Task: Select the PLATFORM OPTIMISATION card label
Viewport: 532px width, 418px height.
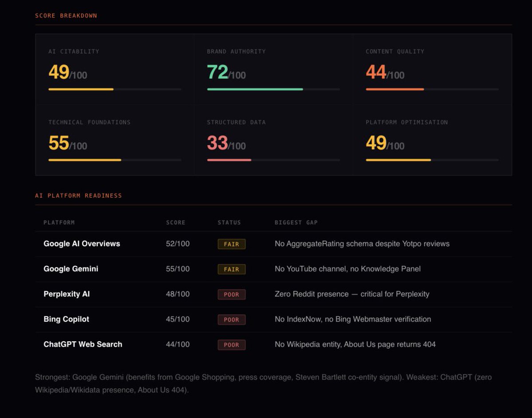Action: click(407, 122)
